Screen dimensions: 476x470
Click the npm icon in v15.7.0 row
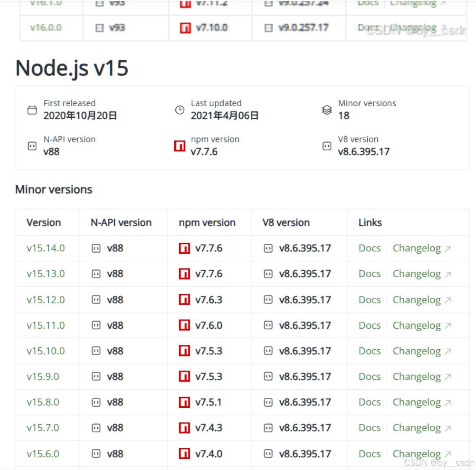(x=184, y=428)
